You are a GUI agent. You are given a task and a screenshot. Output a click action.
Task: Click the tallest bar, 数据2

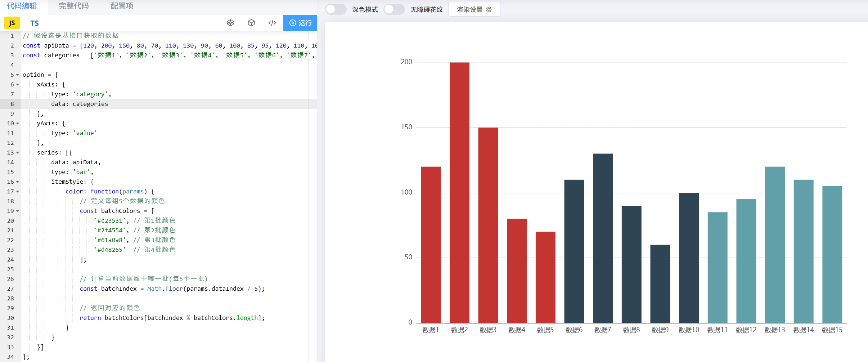(x=459, y=193)
